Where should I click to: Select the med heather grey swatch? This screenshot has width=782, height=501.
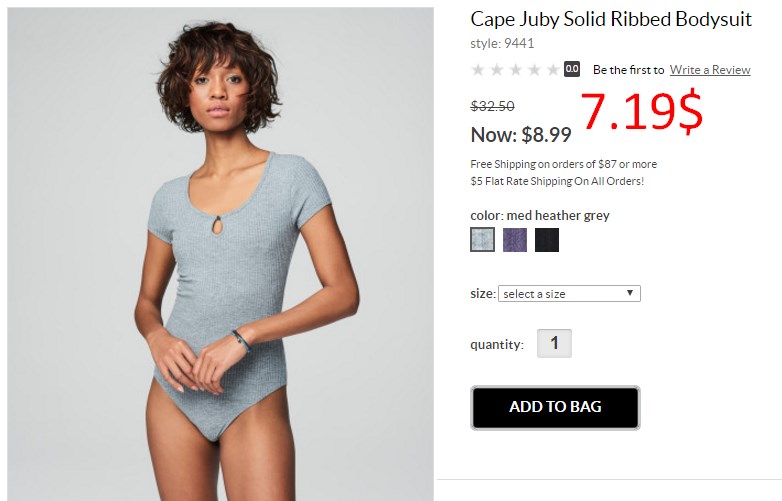point(482,239)
